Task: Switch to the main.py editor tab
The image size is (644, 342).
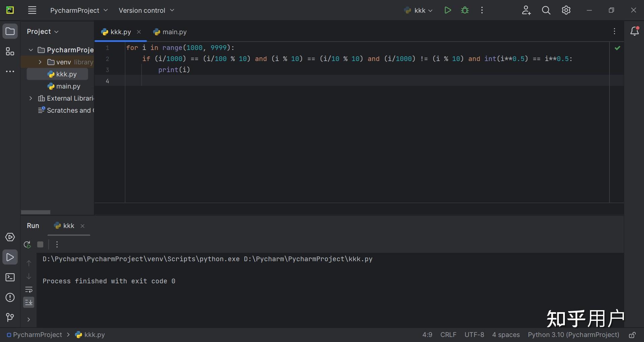Action: (170, 32)
